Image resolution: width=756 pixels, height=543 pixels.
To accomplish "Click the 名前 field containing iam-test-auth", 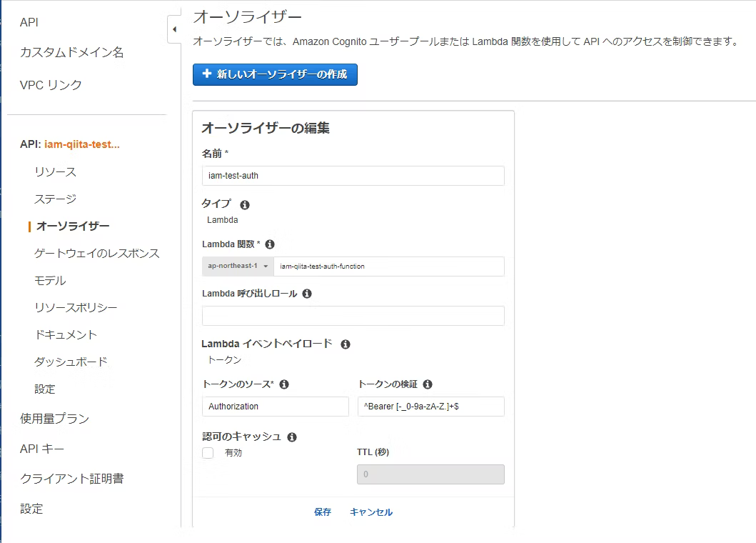I will [x=353, y=176].
